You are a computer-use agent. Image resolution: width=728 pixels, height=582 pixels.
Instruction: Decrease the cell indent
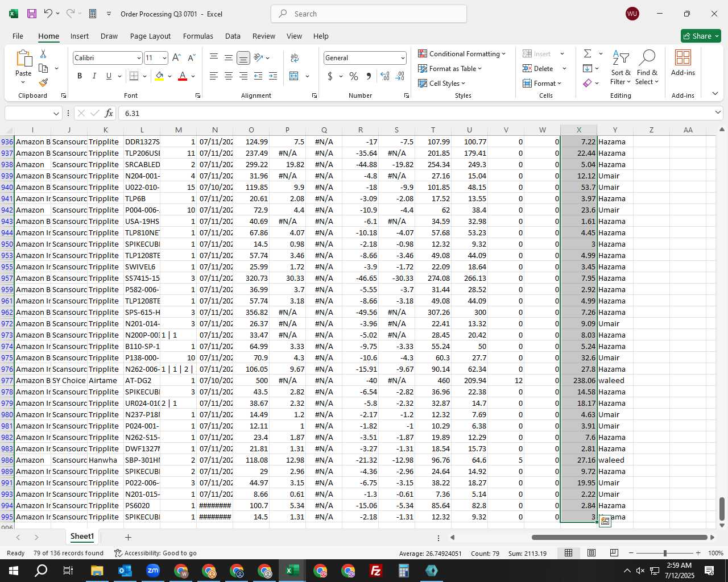click(x=258, y=76)
